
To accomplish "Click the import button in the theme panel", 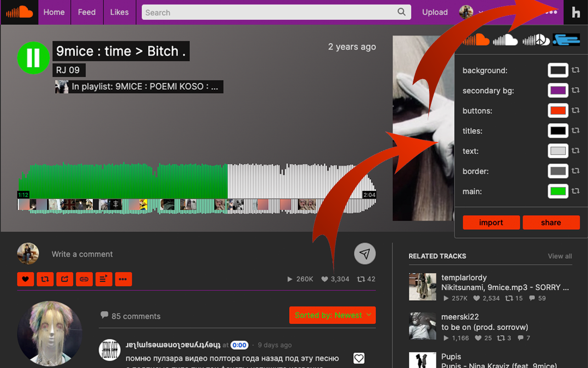I will pos(491,223).
